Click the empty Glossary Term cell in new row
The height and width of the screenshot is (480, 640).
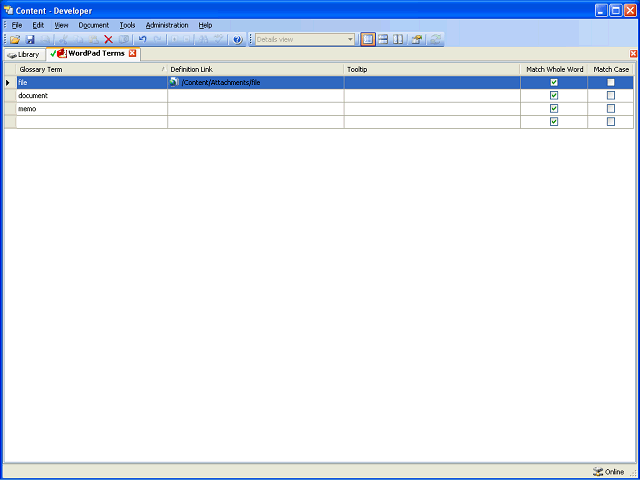tap(92, 122)
